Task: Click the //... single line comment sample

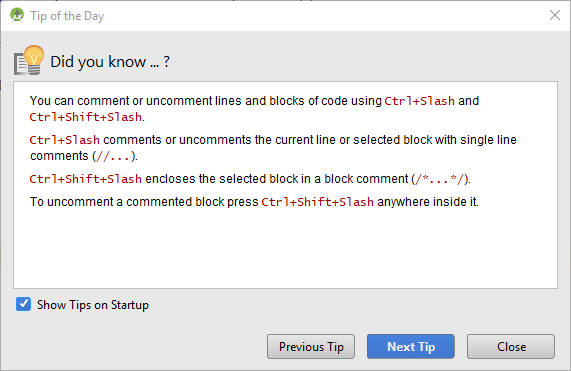Action: point(113,156)
